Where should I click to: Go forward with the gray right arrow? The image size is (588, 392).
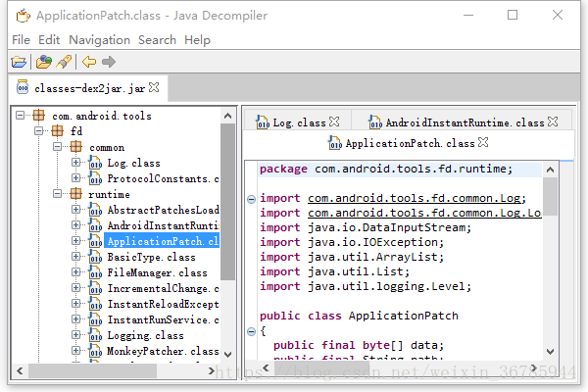coord(109,62)
